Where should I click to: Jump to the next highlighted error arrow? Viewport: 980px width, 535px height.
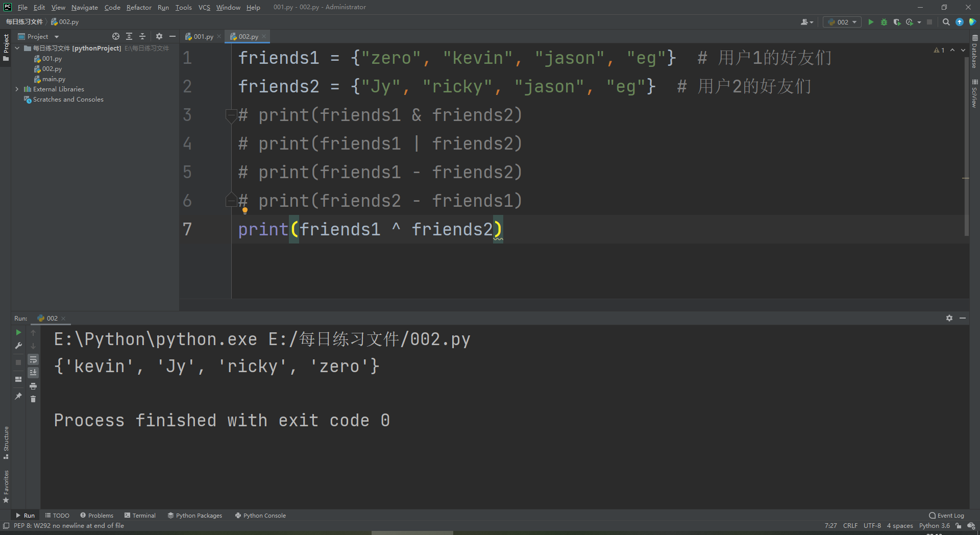click(963, 50)
